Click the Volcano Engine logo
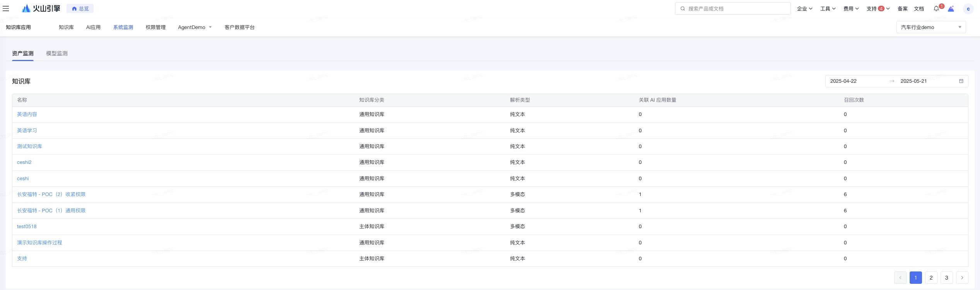980x290 pixels. [x=41, y=9]
